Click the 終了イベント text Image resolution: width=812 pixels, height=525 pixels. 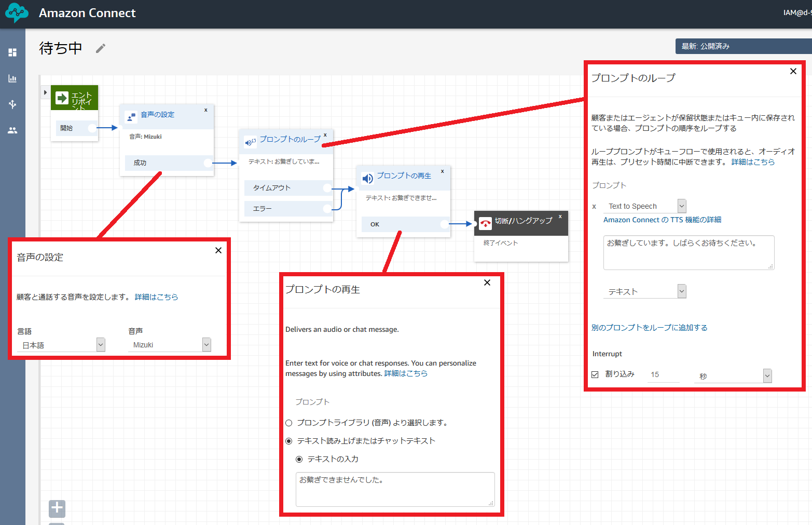[501, 243]
